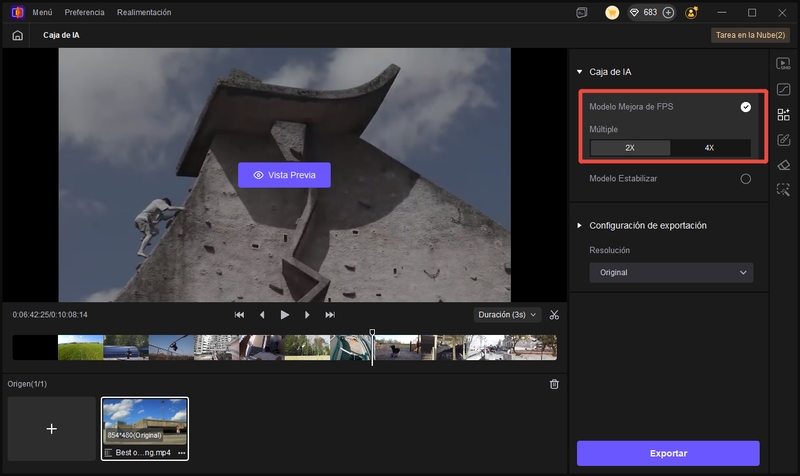Open the user account icon
800x476 pixels.
point(692,13)
